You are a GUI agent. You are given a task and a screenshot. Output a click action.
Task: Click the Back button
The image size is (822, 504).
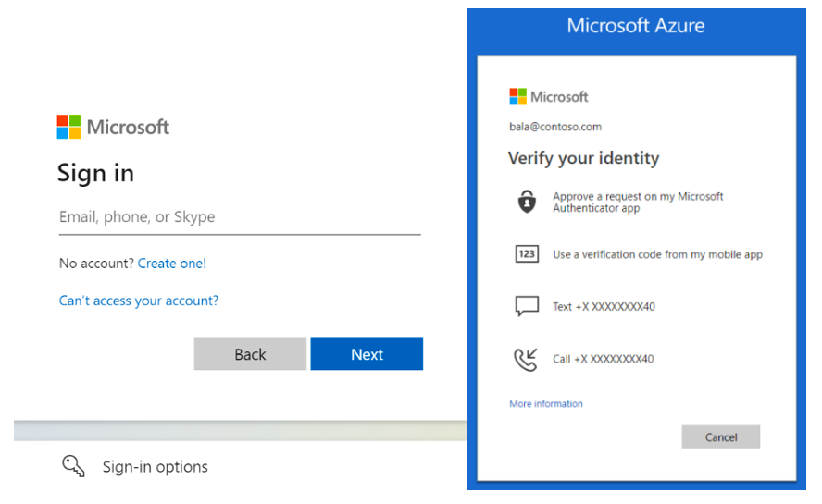tap(250, 353)
